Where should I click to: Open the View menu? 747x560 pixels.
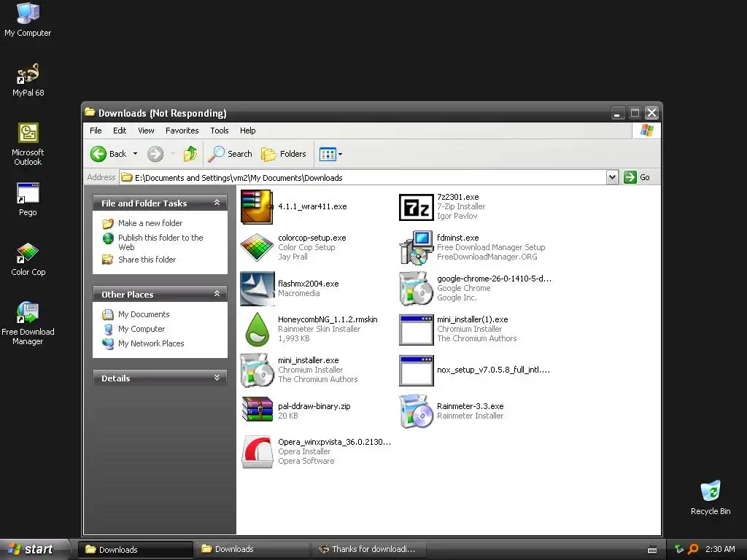tap(146, 131)
